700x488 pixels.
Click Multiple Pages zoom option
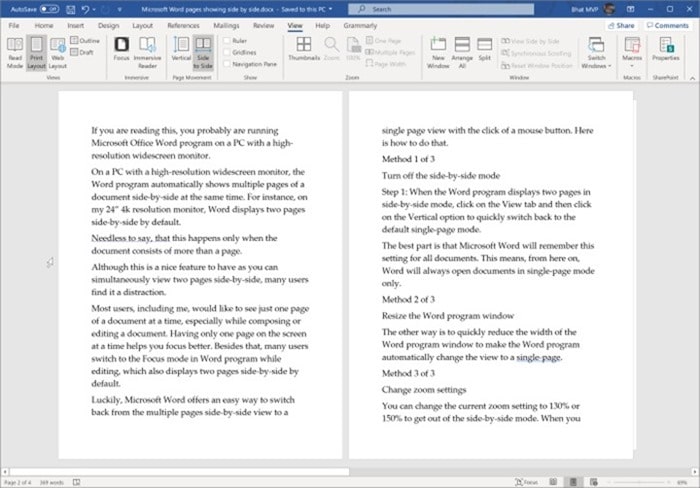click(x=390, y=52)
